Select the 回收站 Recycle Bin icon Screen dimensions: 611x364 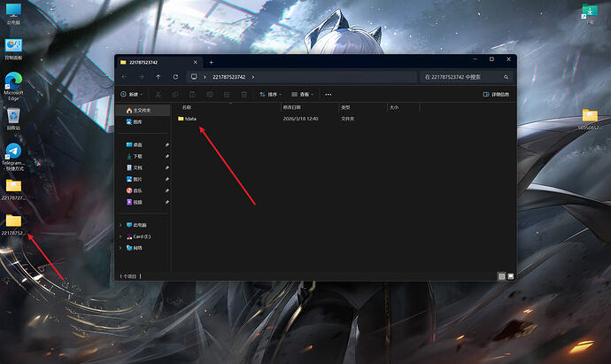coord(13,119)
